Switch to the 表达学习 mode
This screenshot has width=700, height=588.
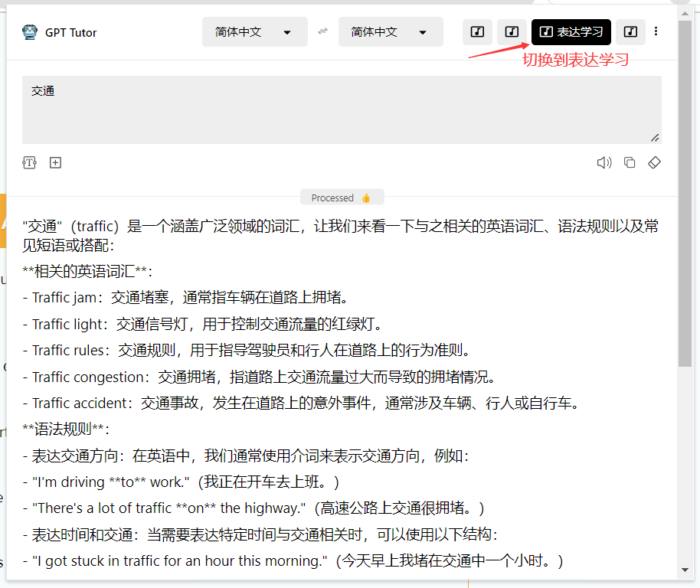[571, 32]
